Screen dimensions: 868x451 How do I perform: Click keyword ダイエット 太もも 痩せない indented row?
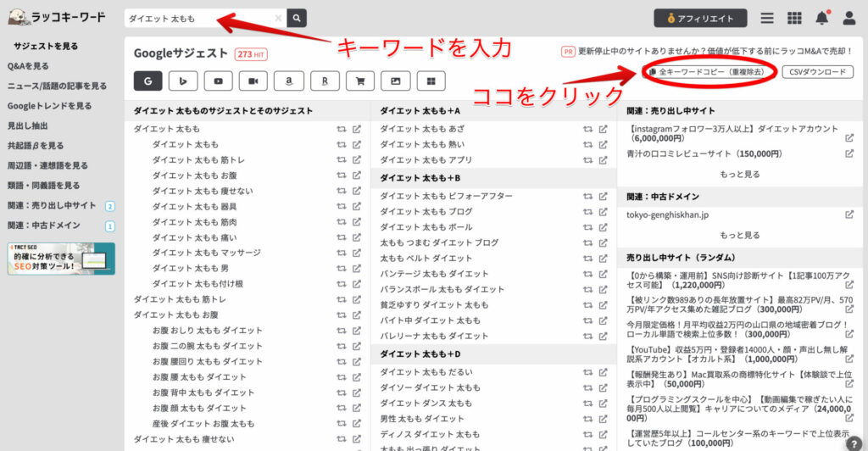203,191
